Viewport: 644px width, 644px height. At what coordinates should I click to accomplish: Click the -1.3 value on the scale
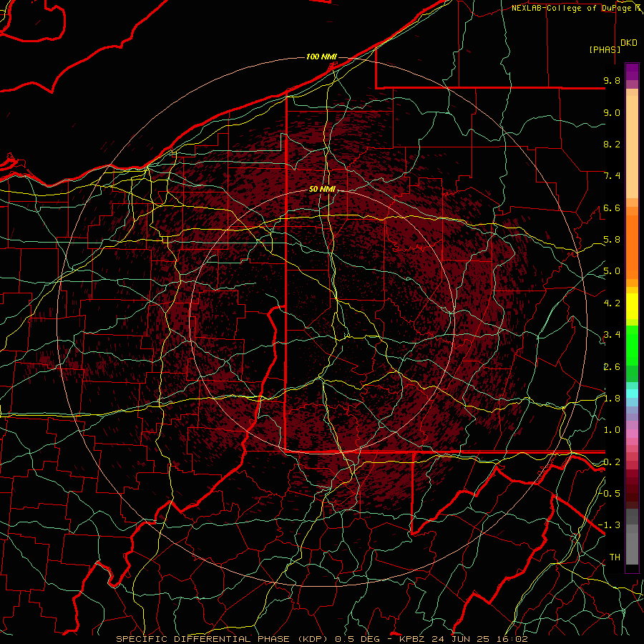[610, 526]
